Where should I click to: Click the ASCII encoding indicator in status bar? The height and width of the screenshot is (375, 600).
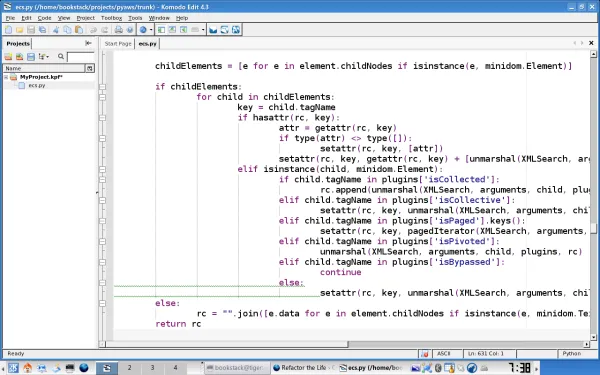point(443,354)
